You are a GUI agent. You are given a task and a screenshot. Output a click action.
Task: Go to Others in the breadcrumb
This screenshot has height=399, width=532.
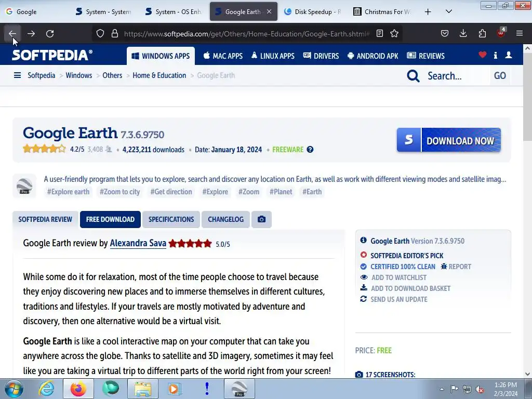[x=112, y=75]
